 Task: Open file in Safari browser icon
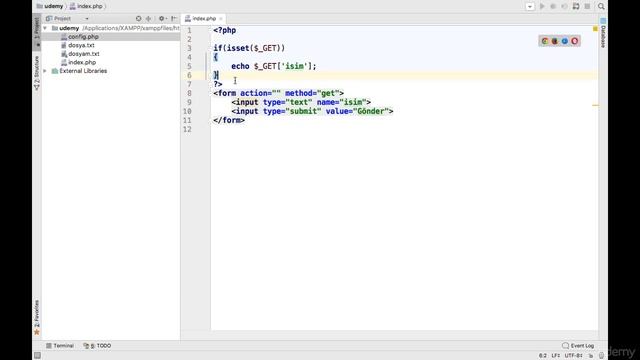point(565,41)
